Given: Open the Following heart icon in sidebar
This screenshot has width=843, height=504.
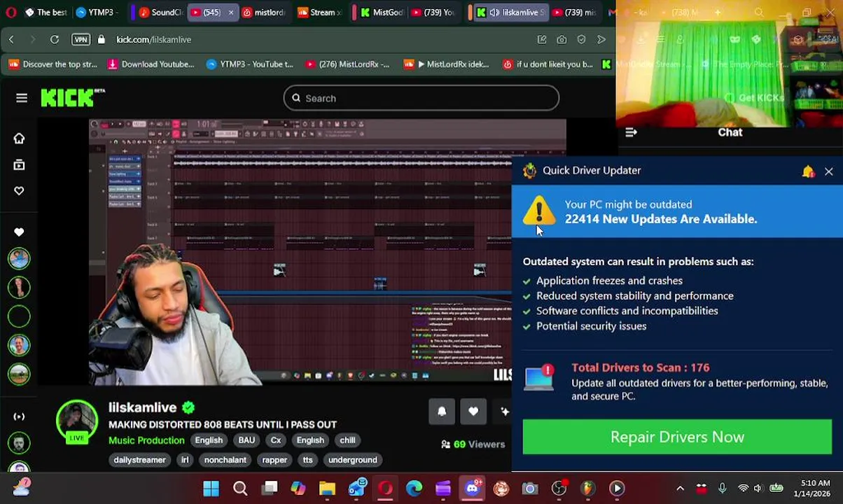Looking at the screenshot, I should pyautogui.click(x=19, y=190).
